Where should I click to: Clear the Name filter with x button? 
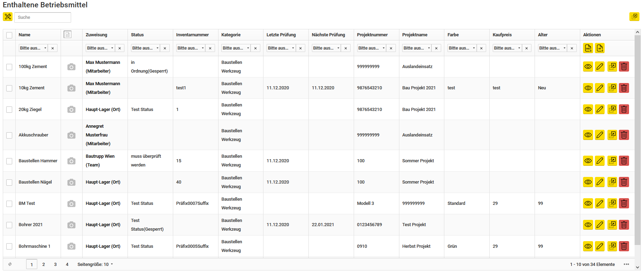(53, 48)
